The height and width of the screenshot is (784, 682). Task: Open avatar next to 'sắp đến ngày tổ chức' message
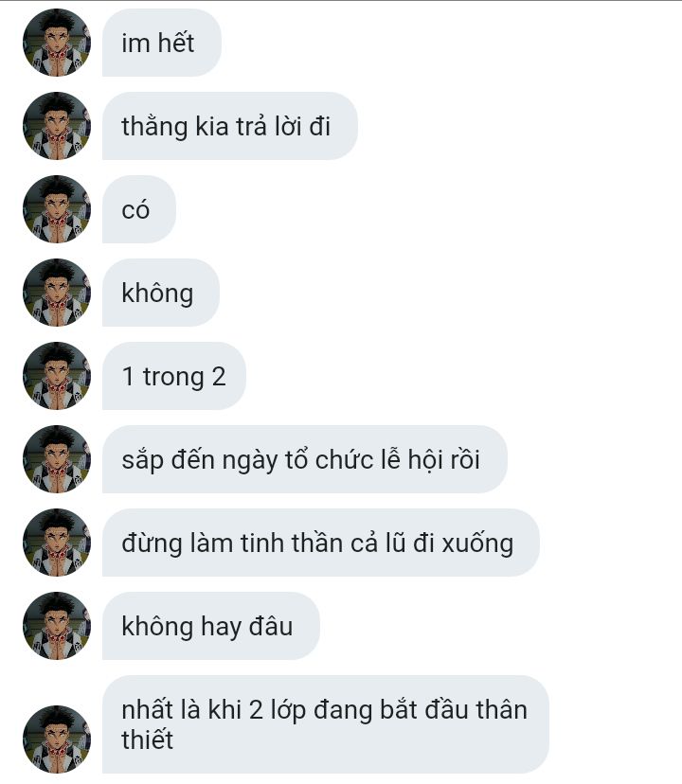click(57, 459)
